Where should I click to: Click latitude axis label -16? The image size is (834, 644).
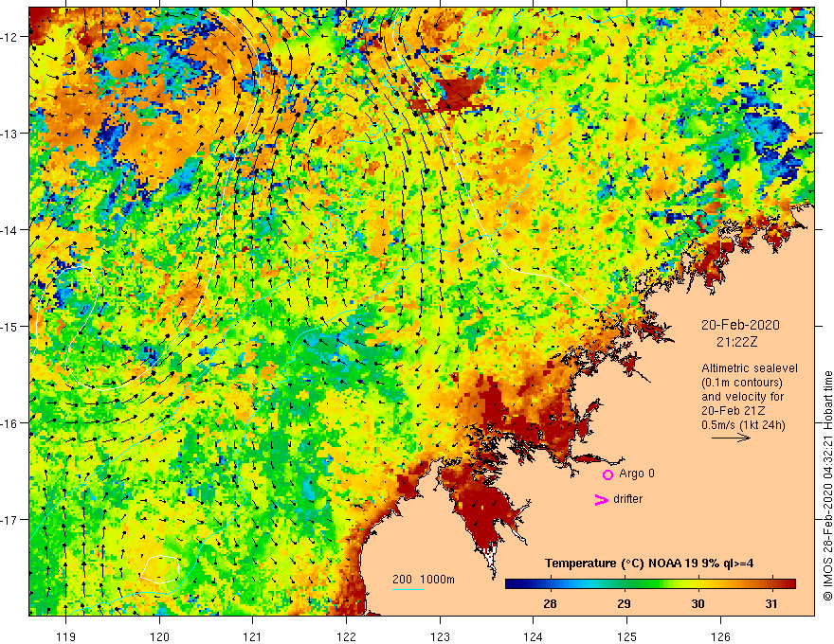(x=10, y=423)
